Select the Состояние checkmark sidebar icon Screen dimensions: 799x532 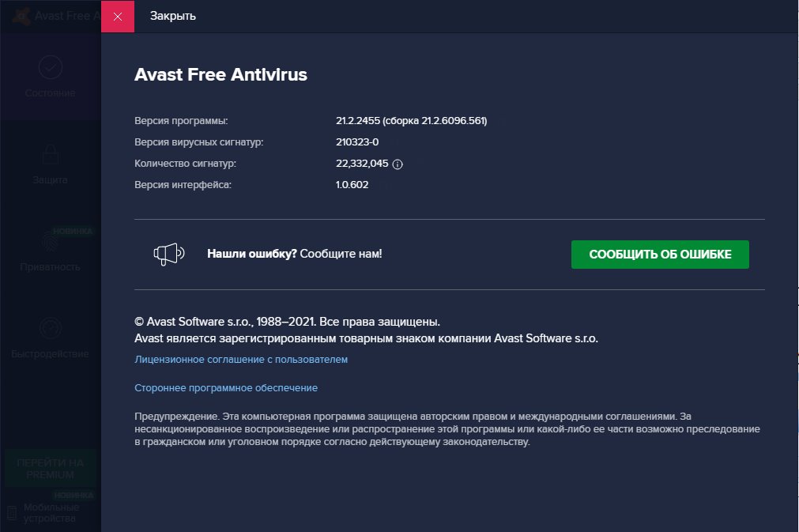(50, 67)
